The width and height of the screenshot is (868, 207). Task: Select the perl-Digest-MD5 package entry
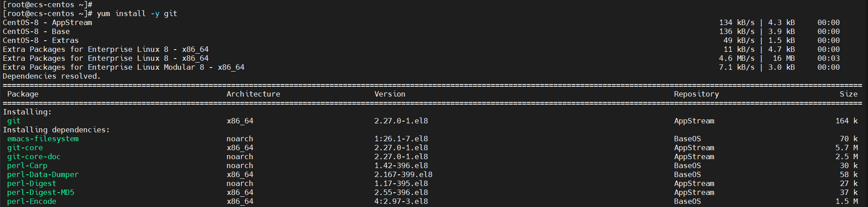point(41,192)
